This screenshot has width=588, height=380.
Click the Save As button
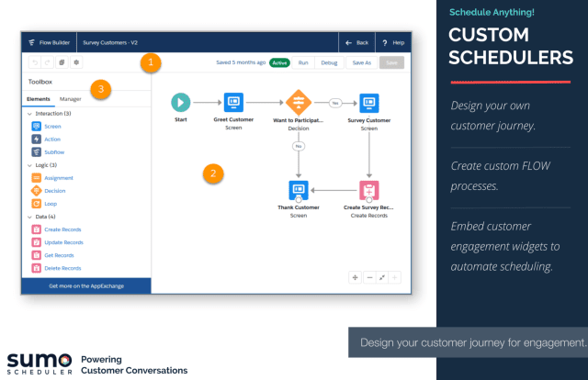[362, 63]
